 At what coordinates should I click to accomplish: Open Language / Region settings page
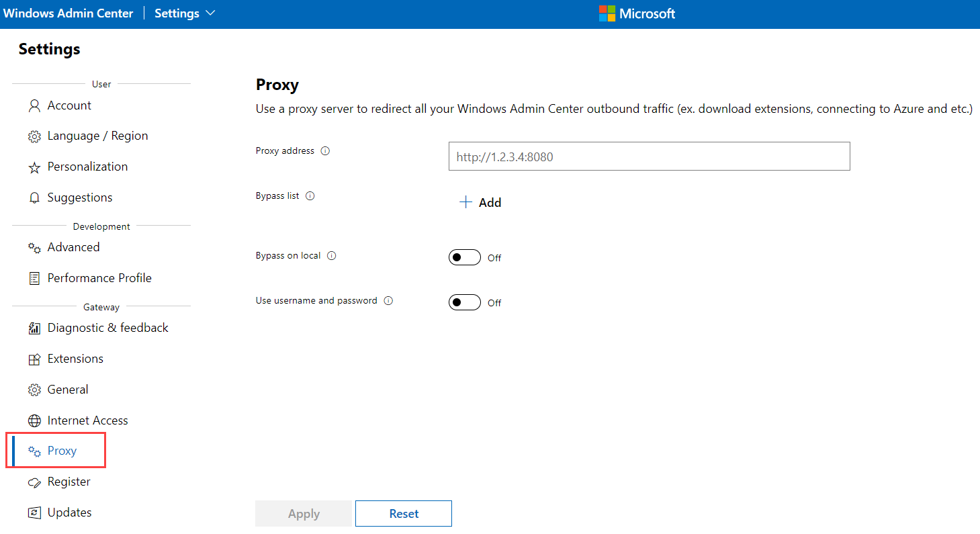point(97,136)
